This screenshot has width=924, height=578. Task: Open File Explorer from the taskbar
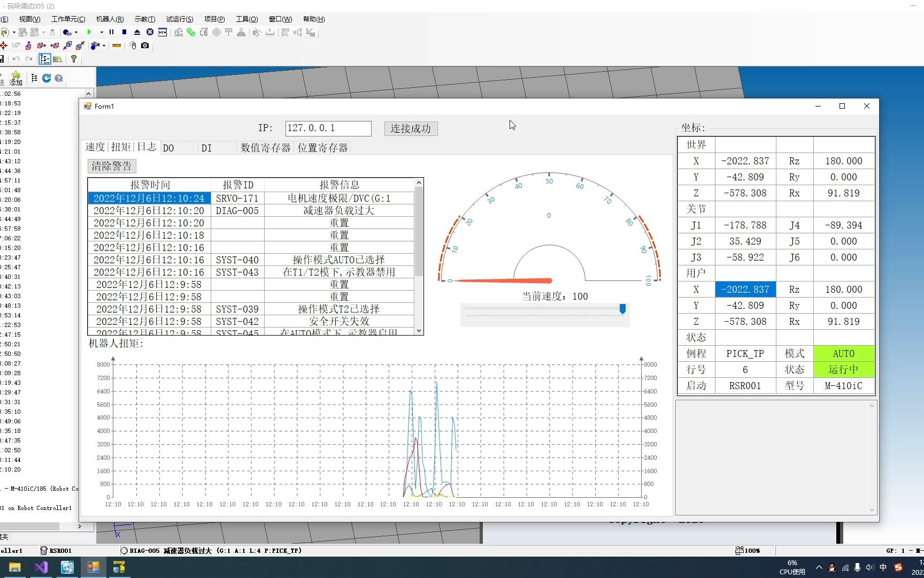[x=15, y=567]
